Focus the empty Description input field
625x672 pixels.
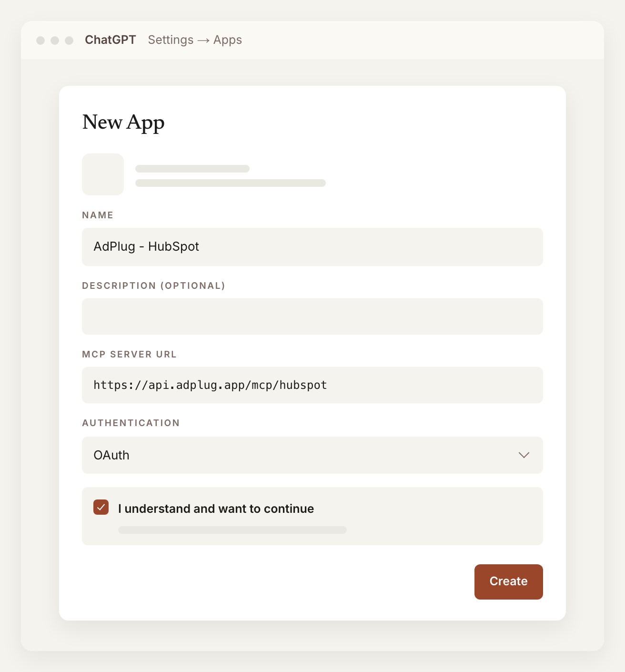pos(312,316)
